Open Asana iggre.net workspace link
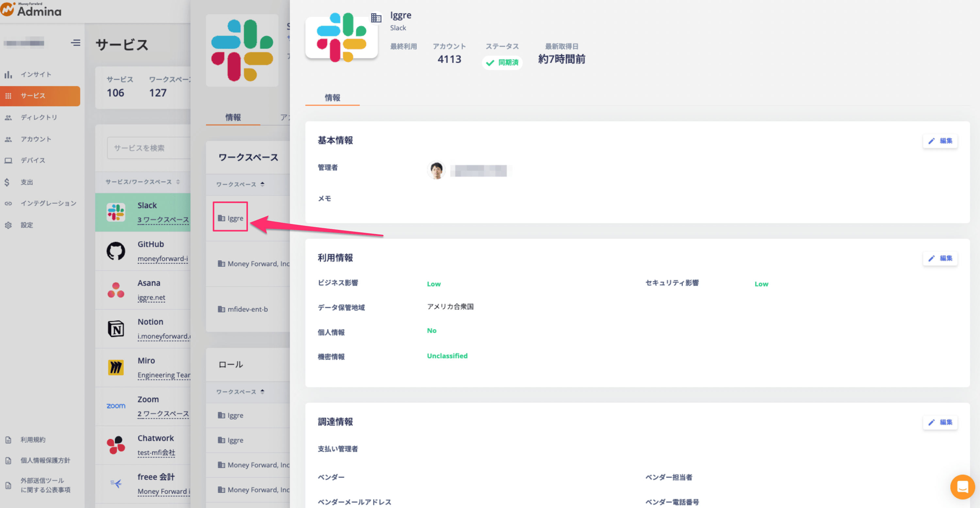The width and height of the screenshot is (980, 508). click(x=152, y=297)
